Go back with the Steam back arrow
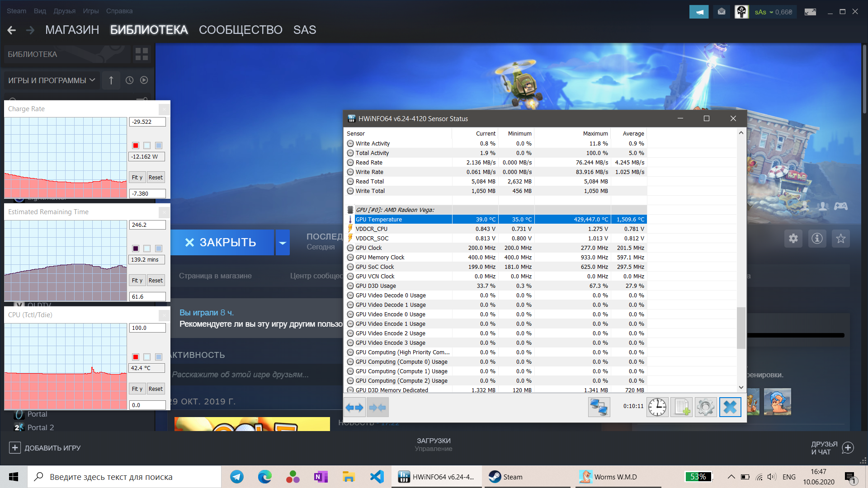 12,30
